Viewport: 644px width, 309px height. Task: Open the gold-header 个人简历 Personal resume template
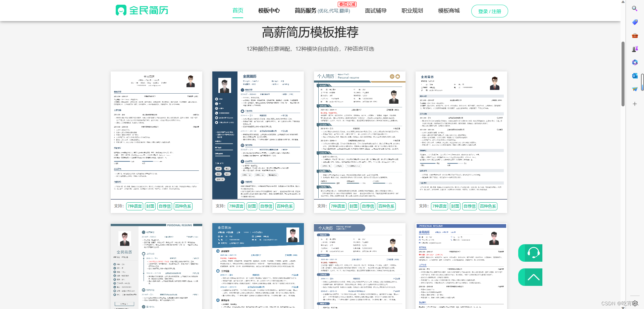[x=360, y=135]
